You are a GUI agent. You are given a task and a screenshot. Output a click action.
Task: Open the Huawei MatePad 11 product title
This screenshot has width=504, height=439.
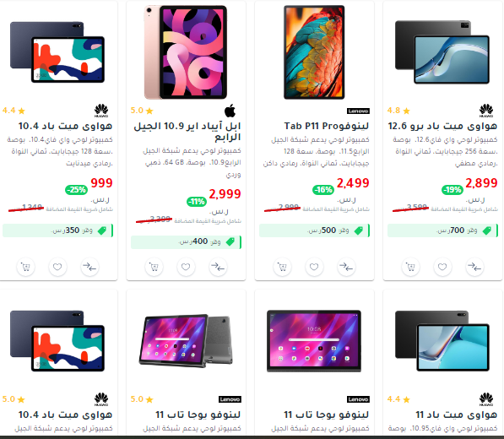[457, 415]
